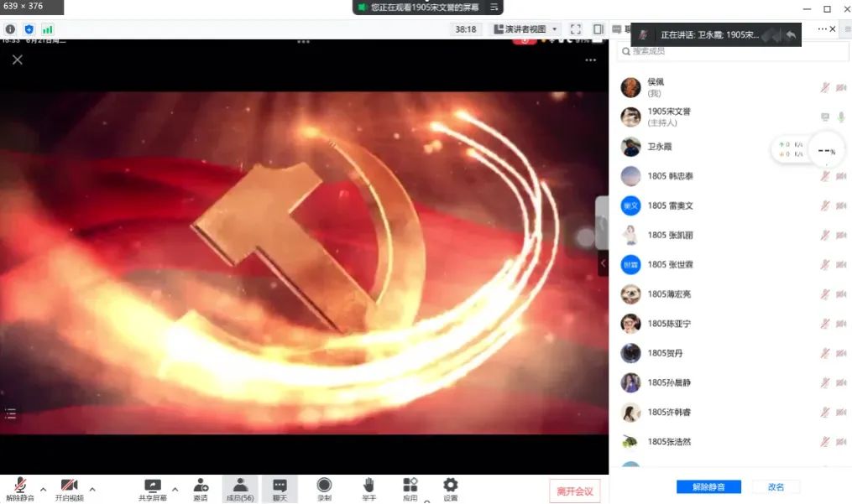This screenshot has height=504, width=852.
Task: Click the 改名 rename button
Action: click(x=776, y=487)
